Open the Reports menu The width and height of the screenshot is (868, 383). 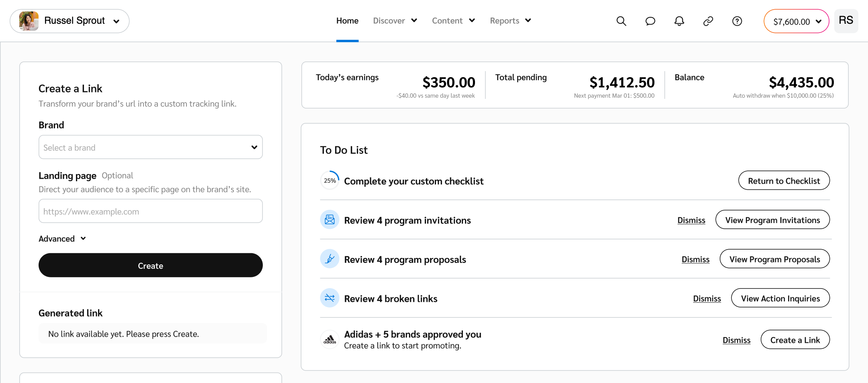point(510,21)
